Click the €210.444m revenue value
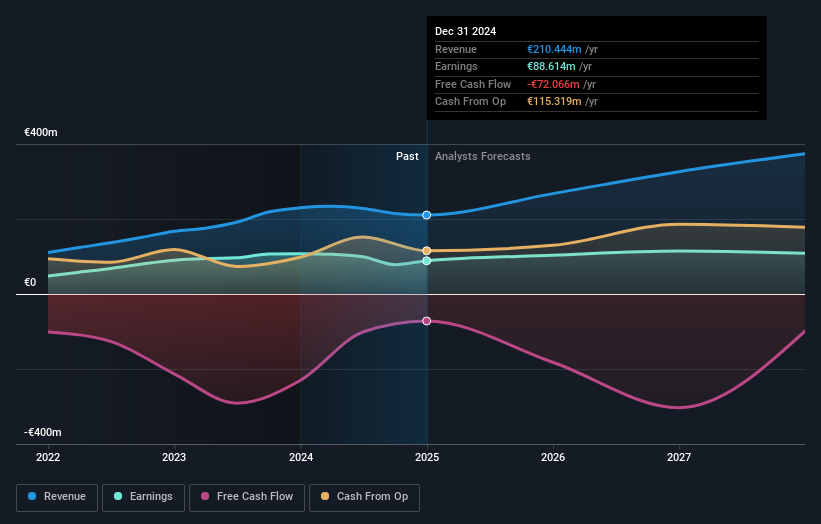The height and width of the screenshot is (524, 821). pyautogui.click(x=554, y=49)
